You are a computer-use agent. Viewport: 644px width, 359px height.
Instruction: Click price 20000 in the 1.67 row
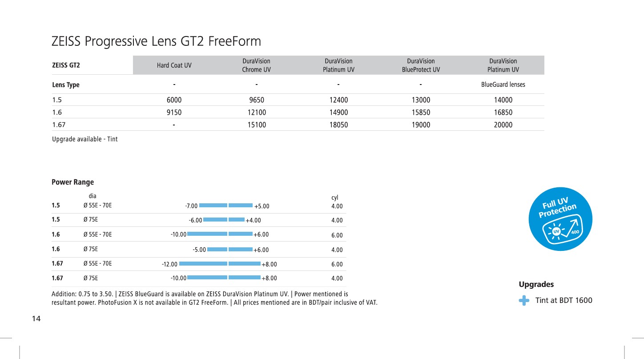[x=503, y=125]
